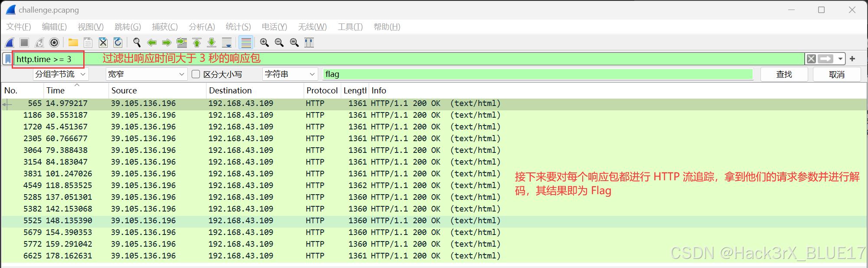Open the 帮助(H) menu
Image resolution: width=868 pixels, height=268 pixels.
pos(387,27)
